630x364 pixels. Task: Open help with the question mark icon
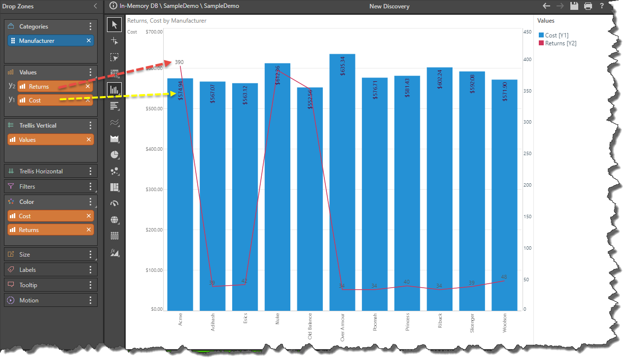602,6
